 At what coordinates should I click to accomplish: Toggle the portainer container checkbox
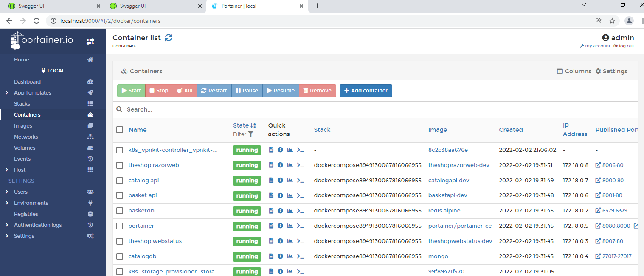click(x=120, y=226)
